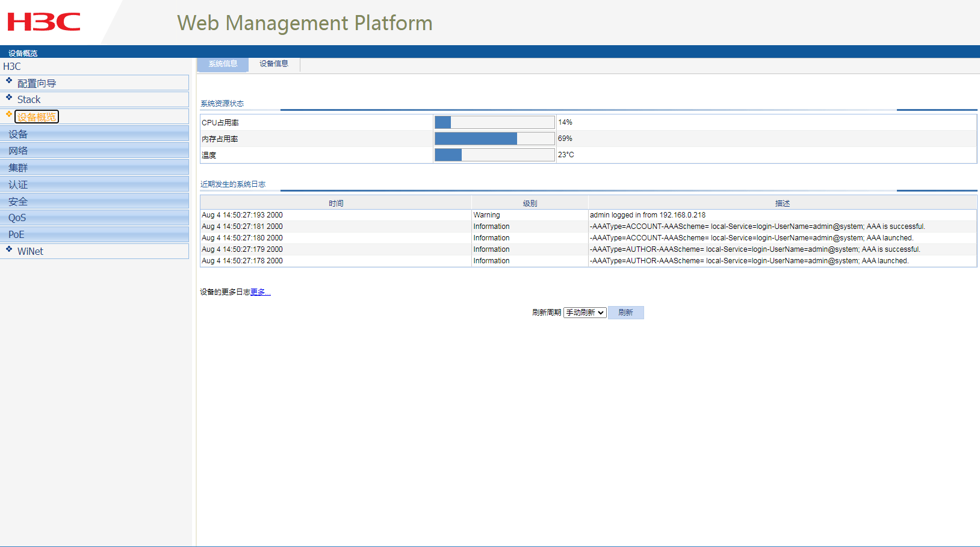Viewport: 980px width, 547px height.
Task: Switch to the 系统信息 tab
Action: coord(223,64)
